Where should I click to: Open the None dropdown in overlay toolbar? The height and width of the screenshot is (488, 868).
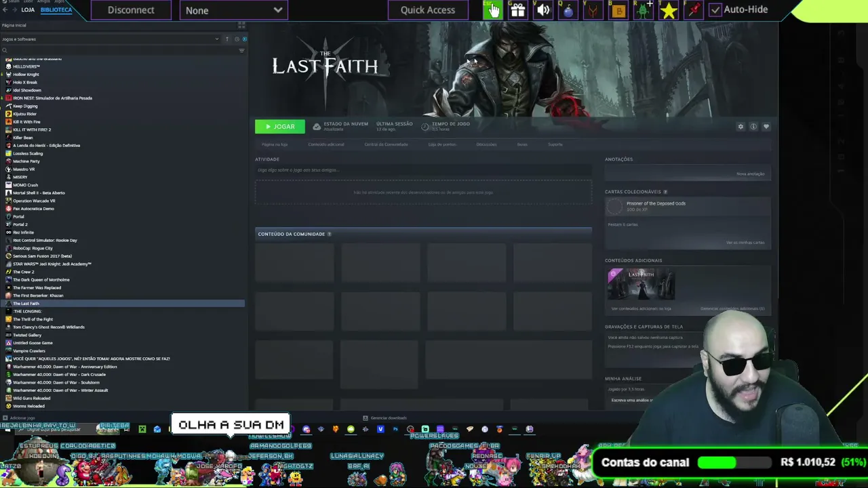coord(234,10)
